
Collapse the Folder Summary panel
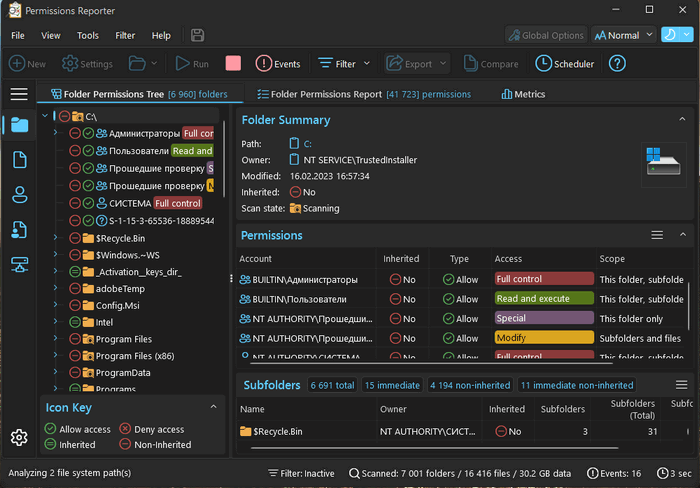(x=683, y=120)
